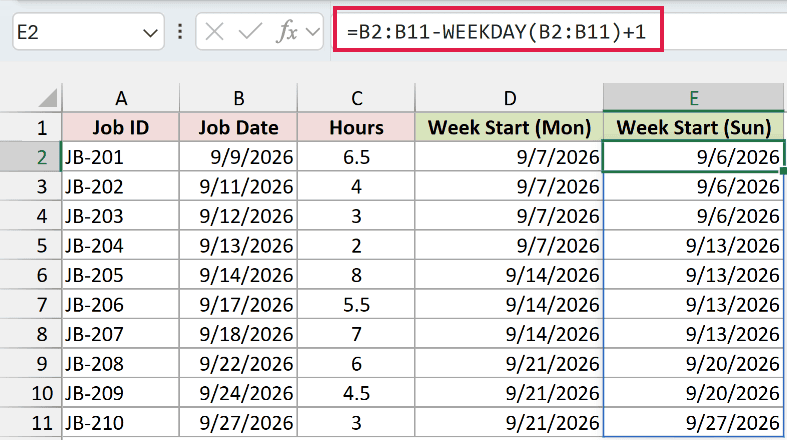Click the formula bar text =B2:B11-WEEKDAY(B2:B11)+1
787x440 pixels.
point(496,32)
